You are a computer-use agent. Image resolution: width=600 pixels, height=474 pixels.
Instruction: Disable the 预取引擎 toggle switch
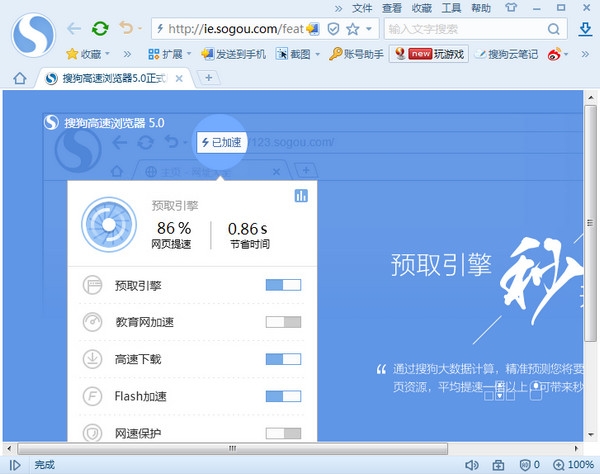point(283,285)
